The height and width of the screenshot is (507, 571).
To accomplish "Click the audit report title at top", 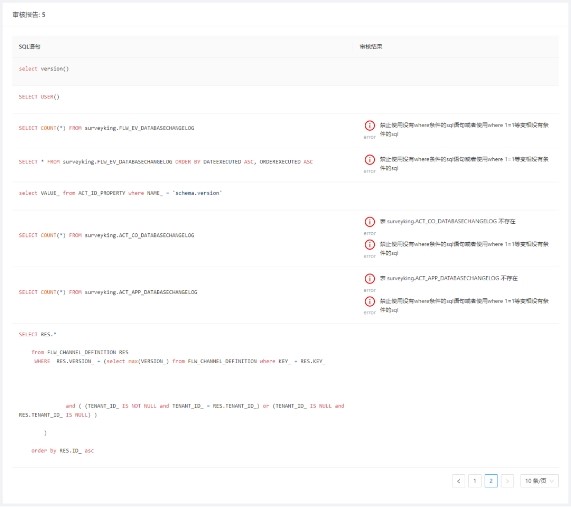I will [29, 15].
